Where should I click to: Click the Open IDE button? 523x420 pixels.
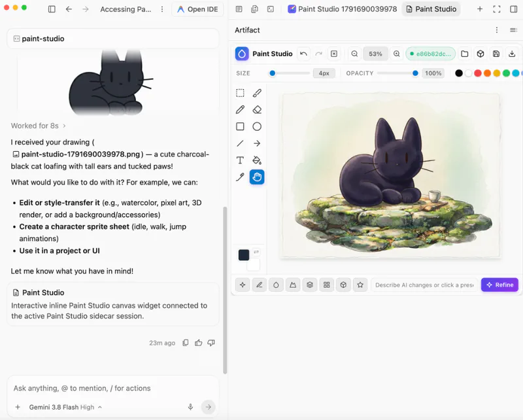(x=197, y=9)
